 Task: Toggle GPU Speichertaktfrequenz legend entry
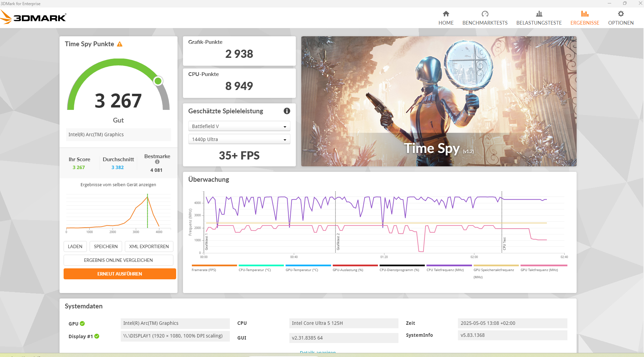click(496, 271)
